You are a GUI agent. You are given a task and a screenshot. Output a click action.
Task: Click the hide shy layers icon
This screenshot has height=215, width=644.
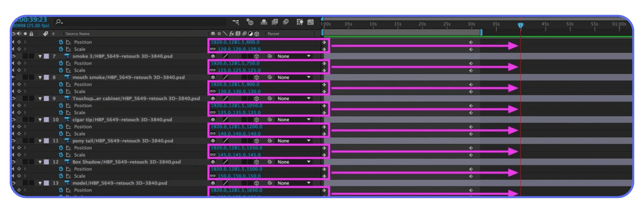[264, 22]
